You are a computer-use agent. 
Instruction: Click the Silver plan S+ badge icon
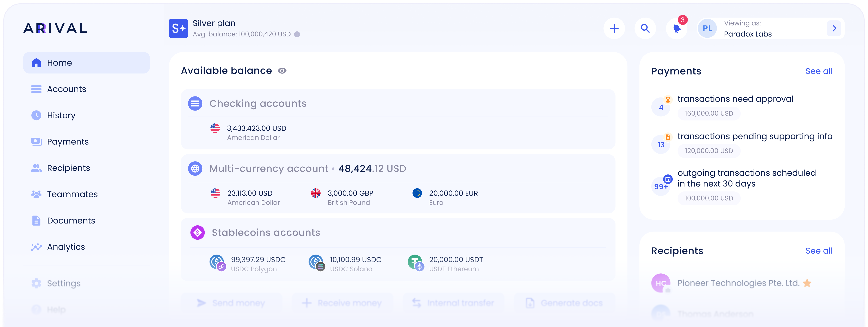(178, 28)
